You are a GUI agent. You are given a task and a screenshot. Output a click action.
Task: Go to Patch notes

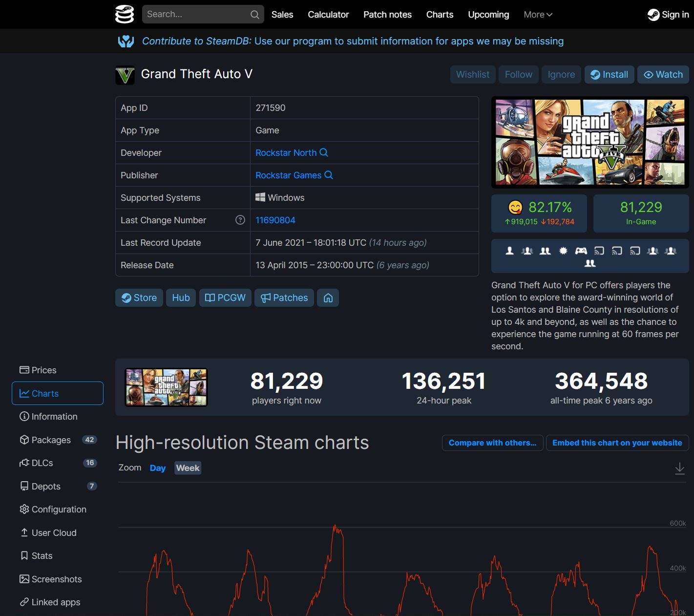point(387,15)
